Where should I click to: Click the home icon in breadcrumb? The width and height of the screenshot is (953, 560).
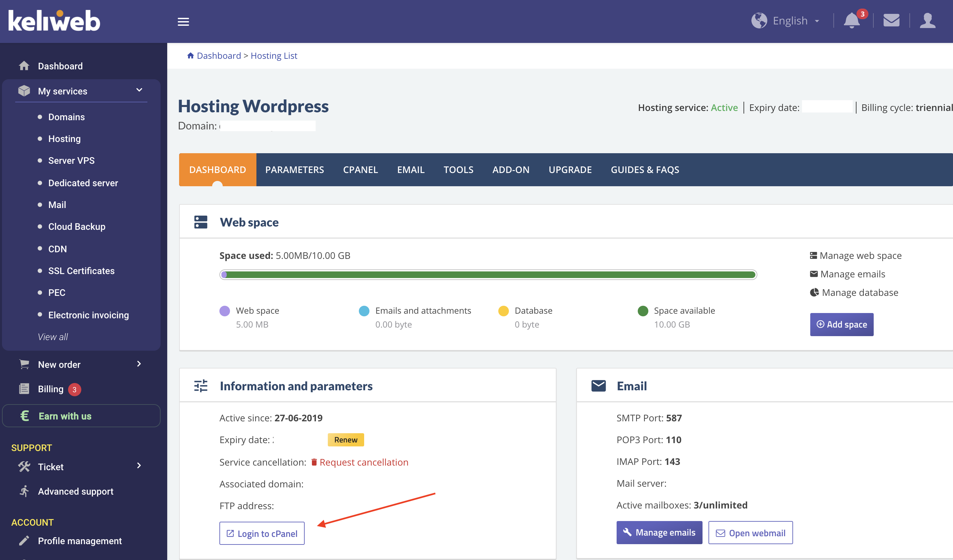click(191, 55)
